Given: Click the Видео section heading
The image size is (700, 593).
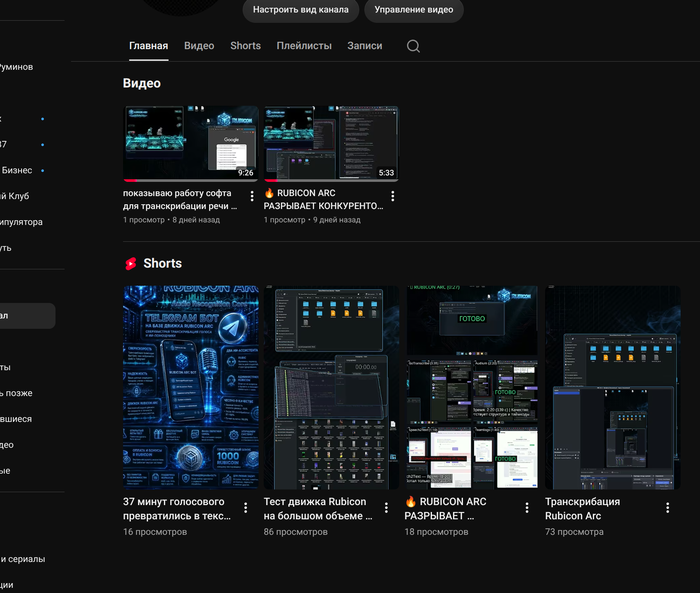Looking at the screenshot, I should click(x=142, y=84).
